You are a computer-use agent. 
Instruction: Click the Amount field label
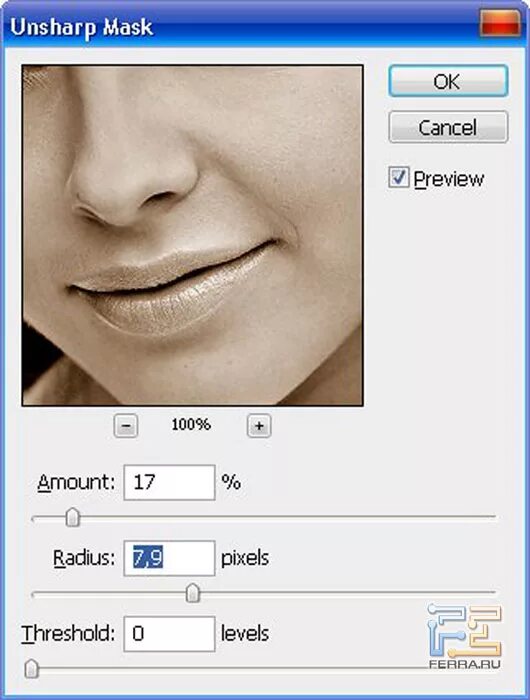pyautogui.click(x=76, y=482)
